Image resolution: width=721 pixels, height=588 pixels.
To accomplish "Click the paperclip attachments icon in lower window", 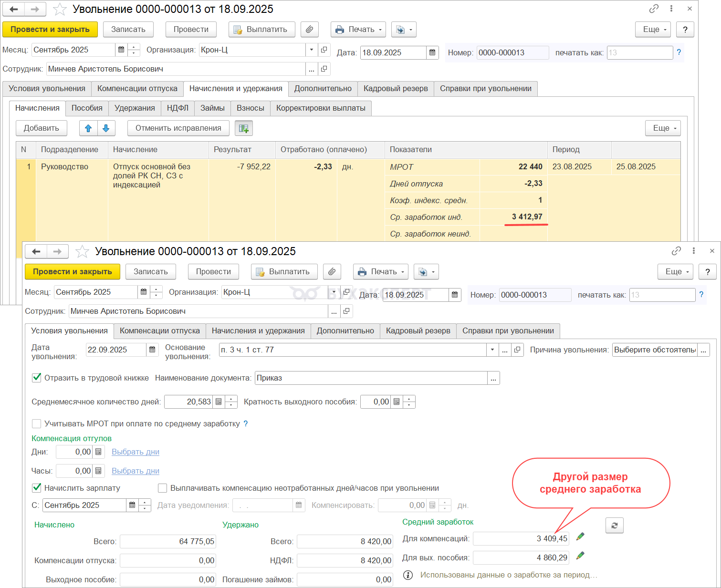I will [x=332, y=272].
